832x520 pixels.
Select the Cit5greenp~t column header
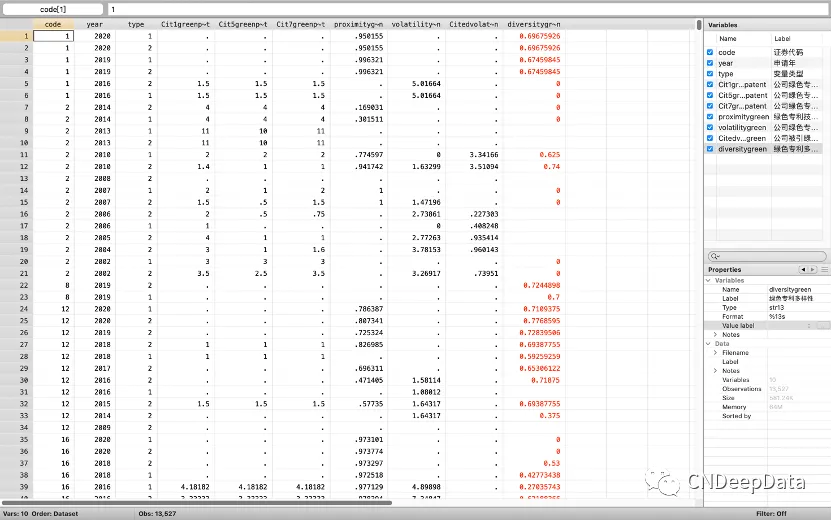click(x=243, y=24)
